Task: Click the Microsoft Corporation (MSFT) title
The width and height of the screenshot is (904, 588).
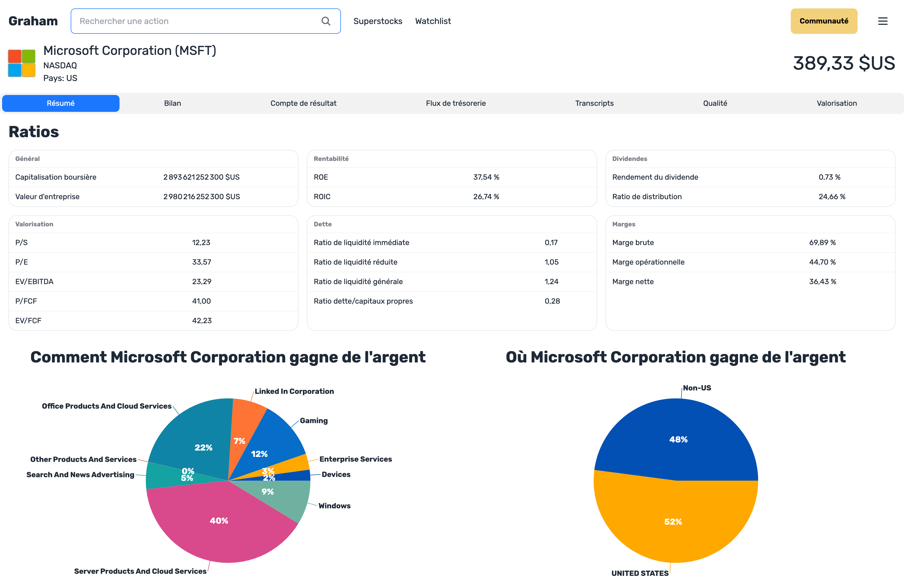Action: pyautogui.click(x=130, y=51)
